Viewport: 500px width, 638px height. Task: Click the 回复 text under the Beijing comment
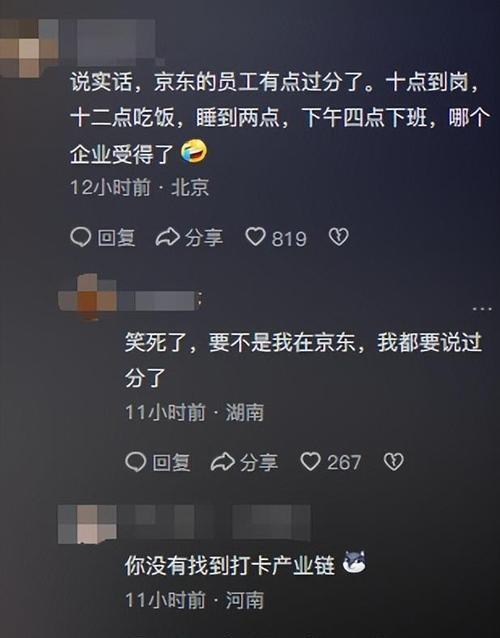[x=116, y=238]
